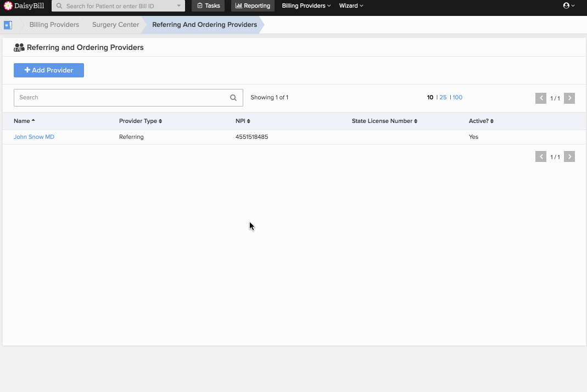This screenshot has width=587, height=392.
Task: Focus the Search for Patient or Bill ID field
Action: pos(118,5)
